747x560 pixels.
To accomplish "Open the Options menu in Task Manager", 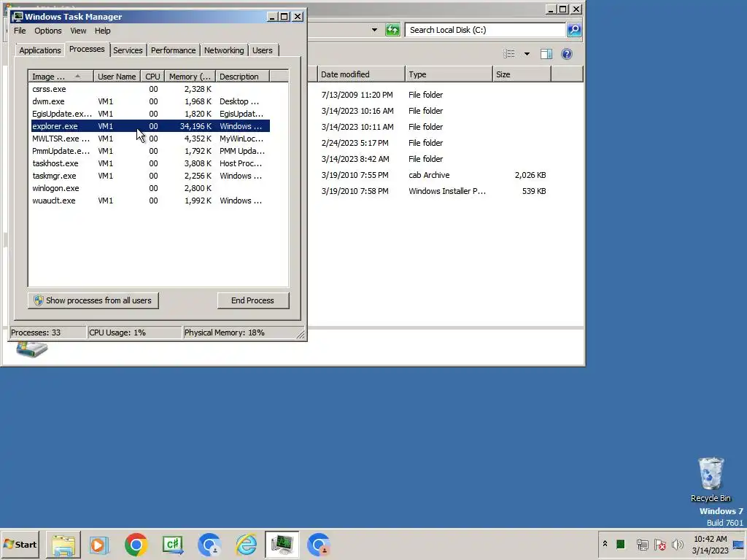I will click(x=47, y=31).
